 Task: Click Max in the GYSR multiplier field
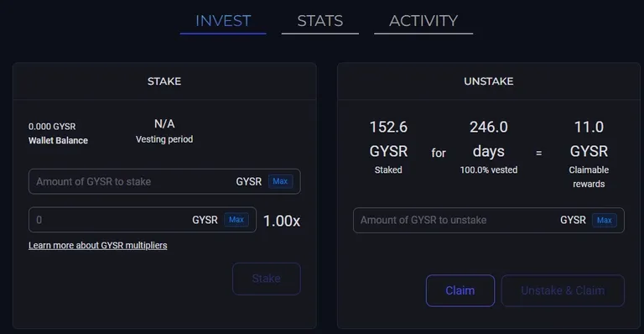click(x=236, y=220)
